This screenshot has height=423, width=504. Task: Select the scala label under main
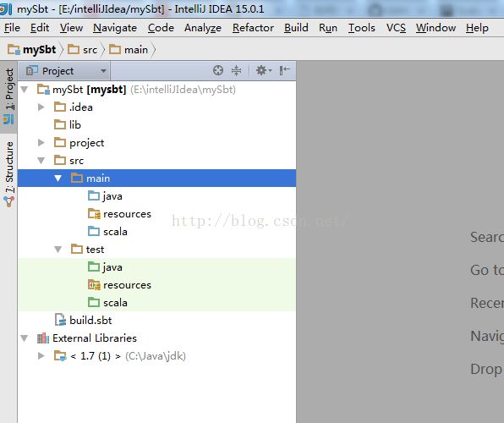[x=115, y=232]
